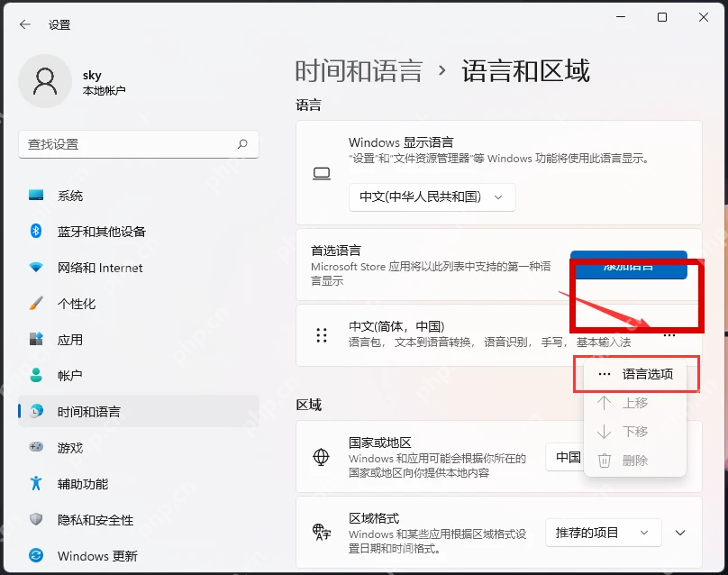728x575 pixels.
Task: Click the 应用 apps icon
Action: pos(36,339)
